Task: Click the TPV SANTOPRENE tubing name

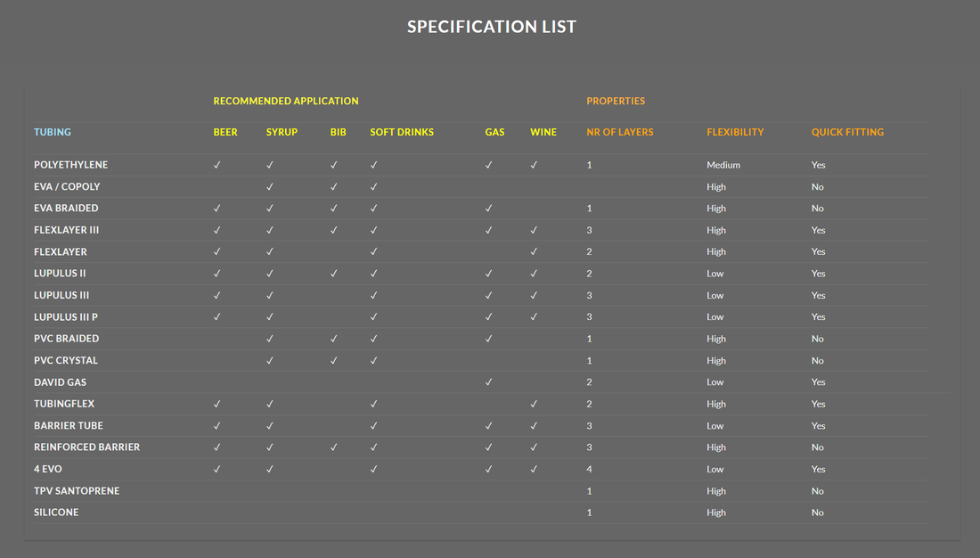Action: [x=77, y=491]
